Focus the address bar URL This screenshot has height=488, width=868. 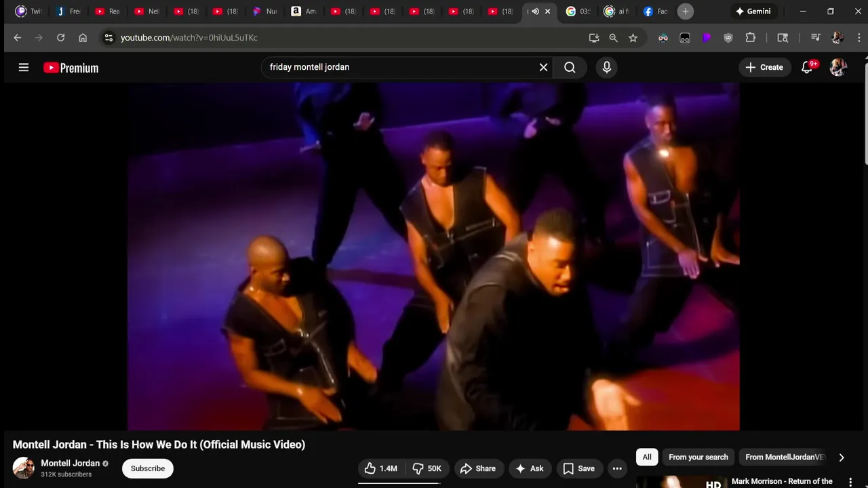(189, 38)
